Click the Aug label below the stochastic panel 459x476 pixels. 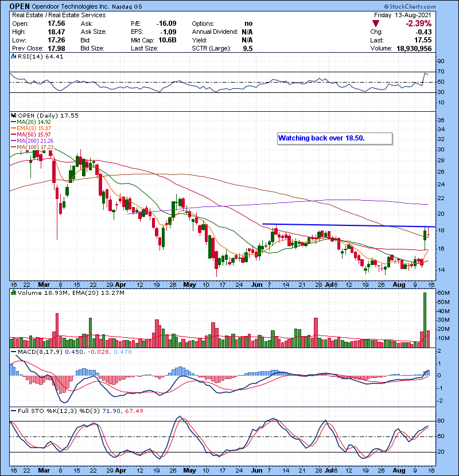click(399, 470)
